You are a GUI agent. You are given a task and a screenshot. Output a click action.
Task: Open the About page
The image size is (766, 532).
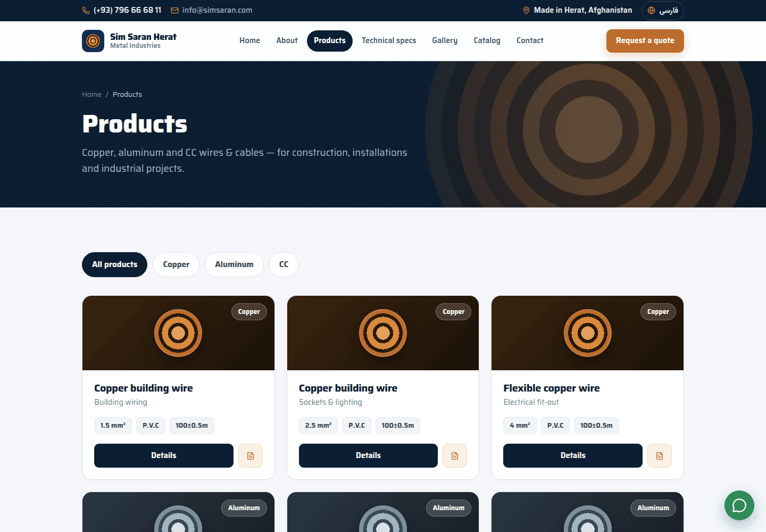click(x=287, y=40)
